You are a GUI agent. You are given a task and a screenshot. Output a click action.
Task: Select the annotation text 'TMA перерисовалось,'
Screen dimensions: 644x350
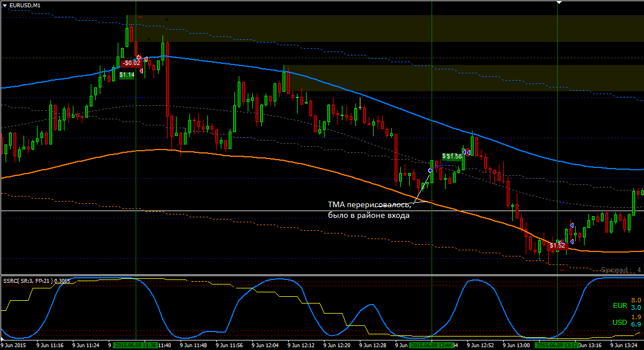[x=369, y=205]
